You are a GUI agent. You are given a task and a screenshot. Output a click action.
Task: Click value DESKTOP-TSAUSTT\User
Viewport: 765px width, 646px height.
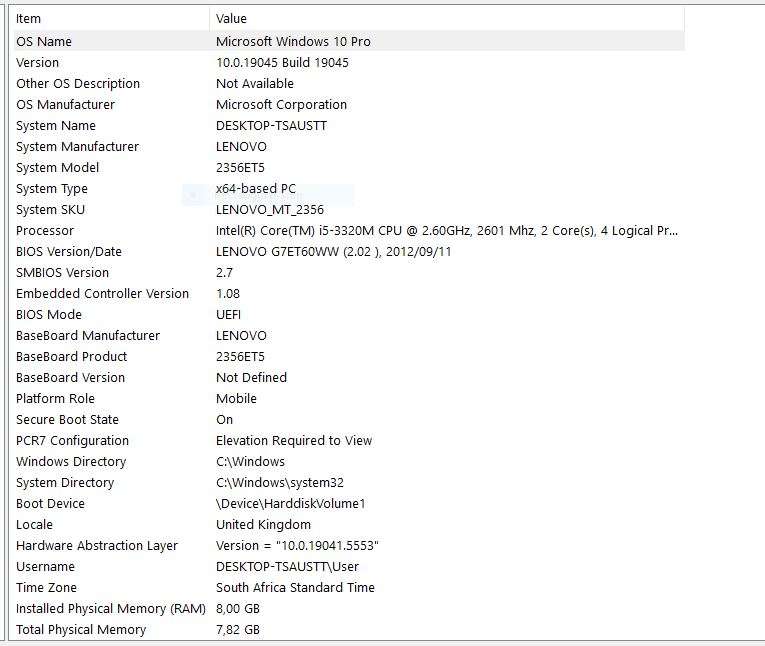tap(287, 566)
